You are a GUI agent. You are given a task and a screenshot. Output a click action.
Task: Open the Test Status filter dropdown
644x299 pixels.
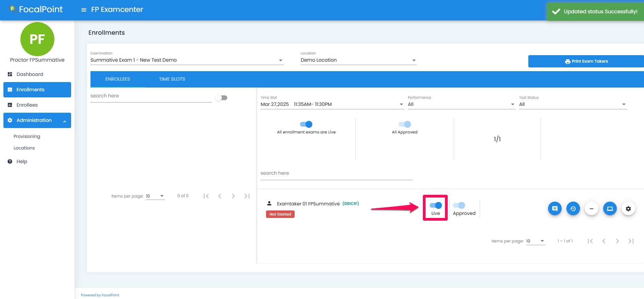573,105
